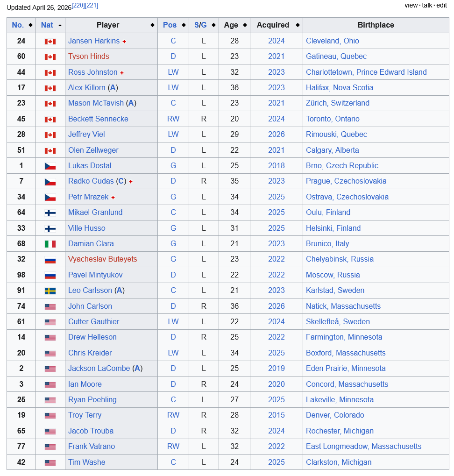Viewport: 454px width, 476px height.
Task: Sort by the Pos column arrows
Action: pyautogui.click(x=184, y=25)
